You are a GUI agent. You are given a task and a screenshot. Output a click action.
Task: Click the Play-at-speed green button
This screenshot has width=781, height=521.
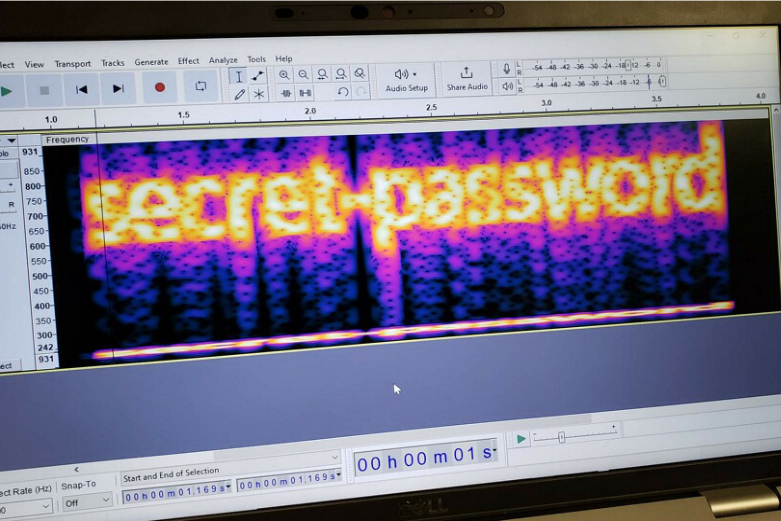tap(521, 439)
